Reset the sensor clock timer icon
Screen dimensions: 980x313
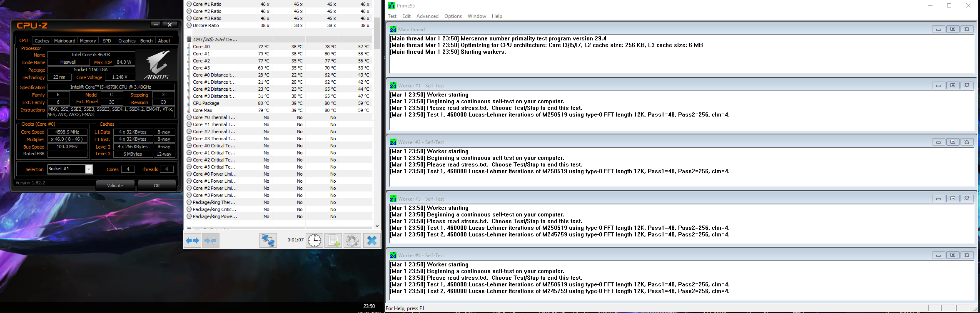tap(314, 241)
